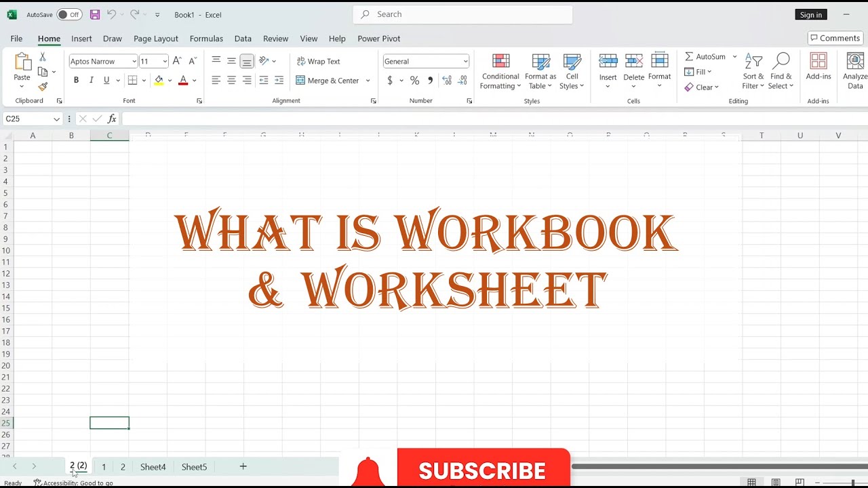Increase font size with larger A icon

[177, 61]
